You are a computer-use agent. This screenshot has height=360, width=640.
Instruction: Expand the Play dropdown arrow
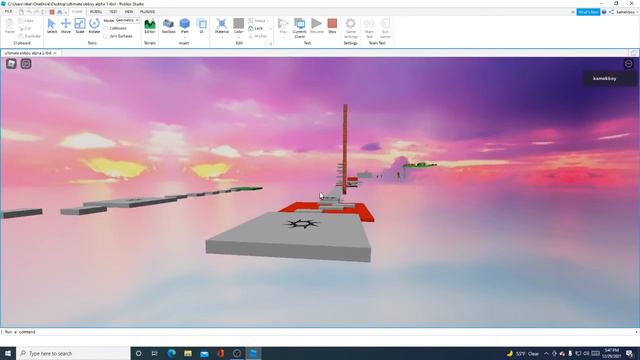coord(283,37)
